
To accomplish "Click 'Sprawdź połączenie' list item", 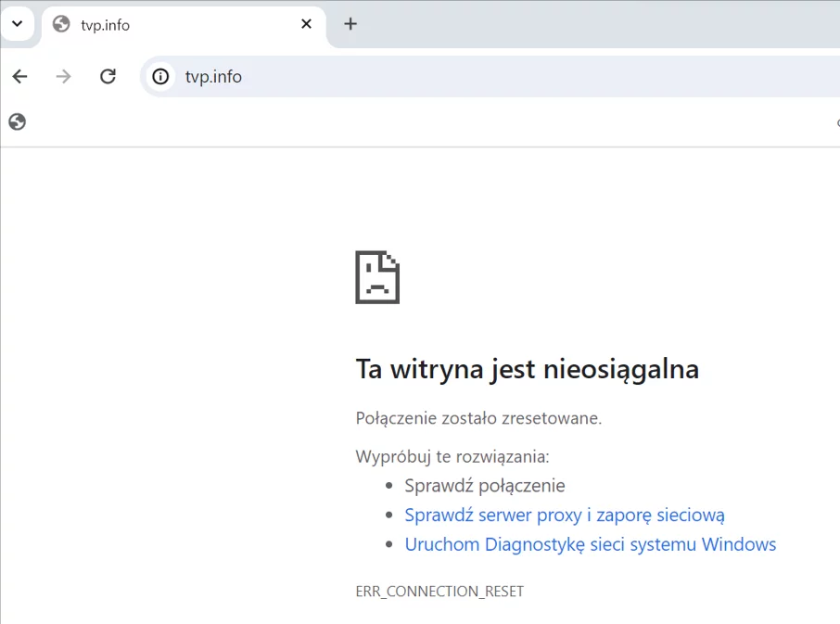I will tap(485, 486).
